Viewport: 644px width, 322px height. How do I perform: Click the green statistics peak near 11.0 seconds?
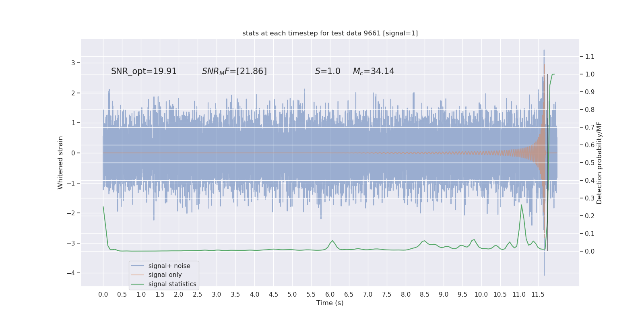(521, 205)
